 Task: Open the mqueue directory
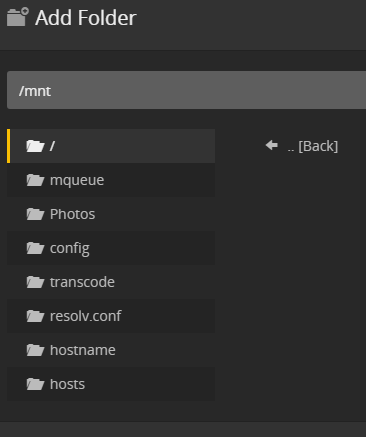111,180
